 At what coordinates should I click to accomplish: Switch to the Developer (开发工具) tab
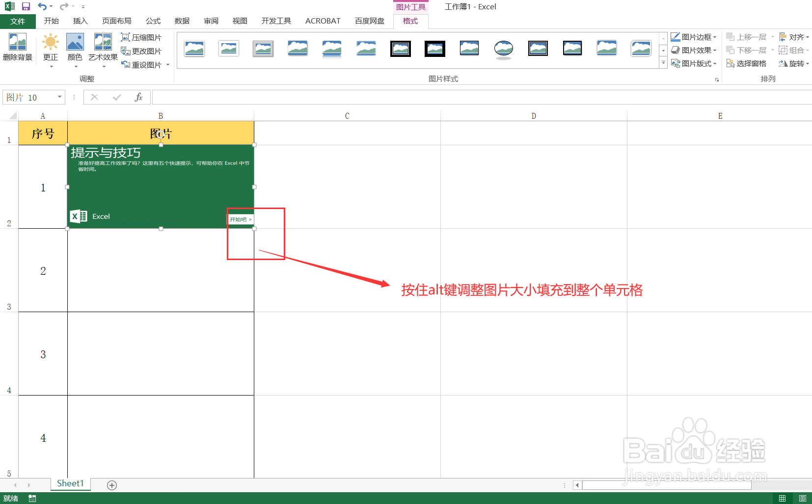[276, 21]
